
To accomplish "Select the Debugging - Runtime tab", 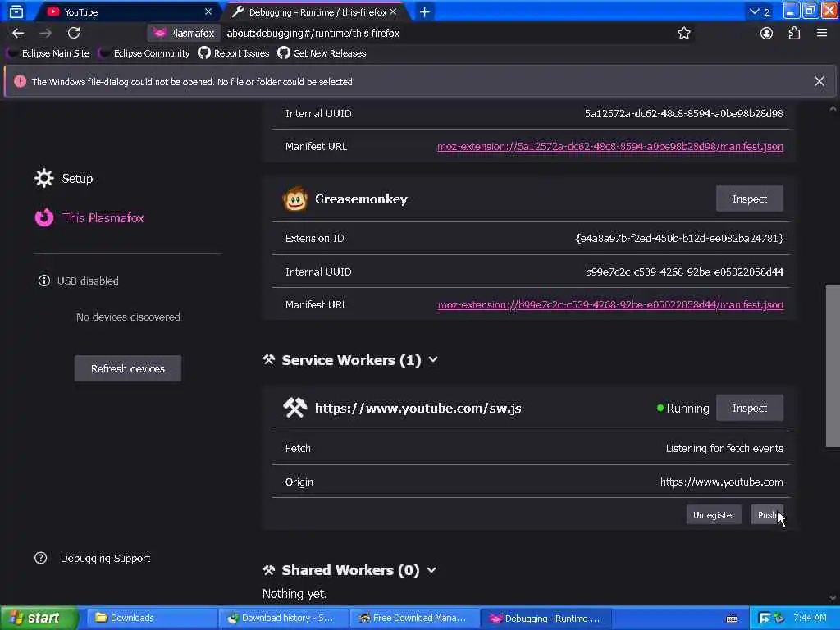I will (x=317, y=11).
